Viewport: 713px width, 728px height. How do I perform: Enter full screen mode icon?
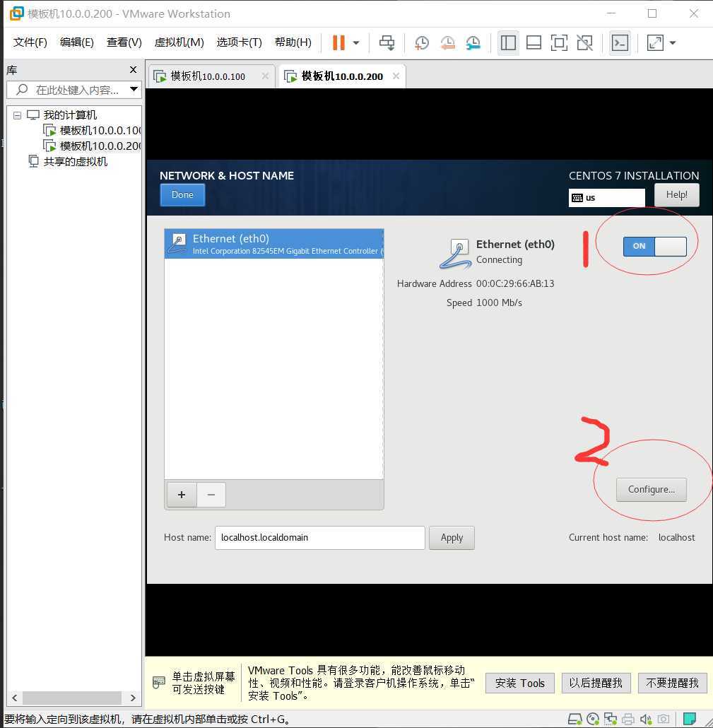click(x=559, y=42)
